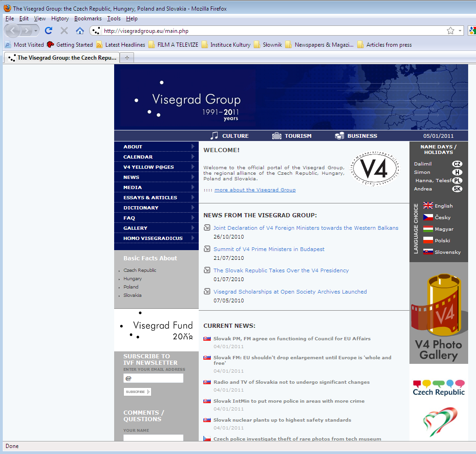This screenshot has width=476, height=454.
Task: Expand the MEDIA menu arrow
Action: point(192,187)
